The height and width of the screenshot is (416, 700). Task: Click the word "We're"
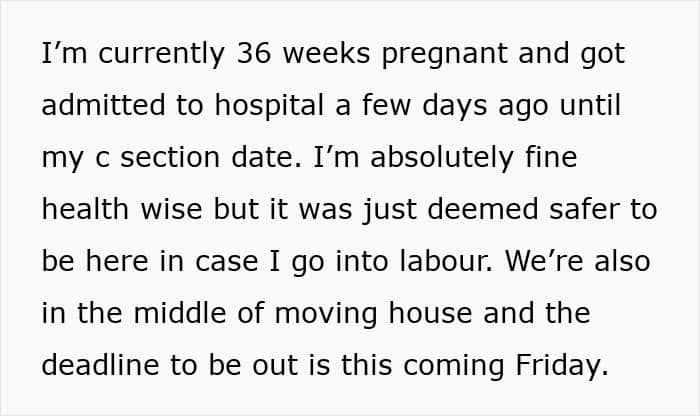[544, 261]
